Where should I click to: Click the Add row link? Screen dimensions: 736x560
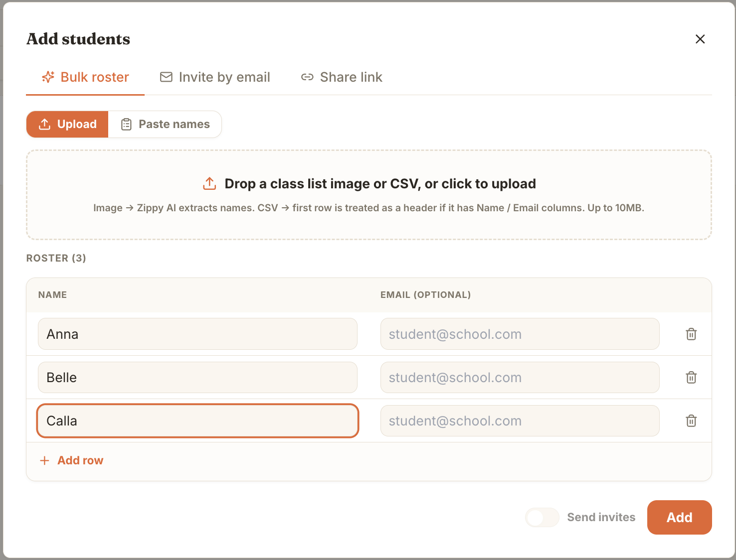click(71, 460)
